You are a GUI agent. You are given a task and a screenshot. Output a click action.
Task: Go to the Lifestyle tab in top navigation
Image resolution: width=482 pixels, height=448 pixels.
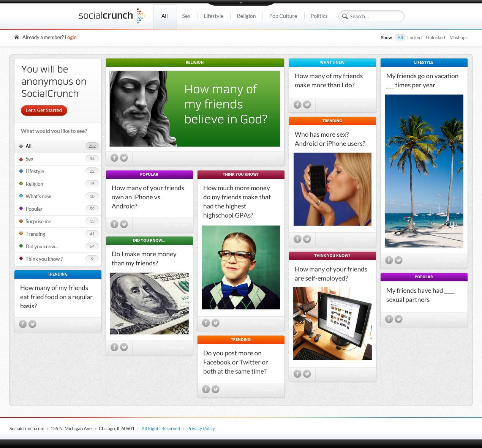(213, 16)
